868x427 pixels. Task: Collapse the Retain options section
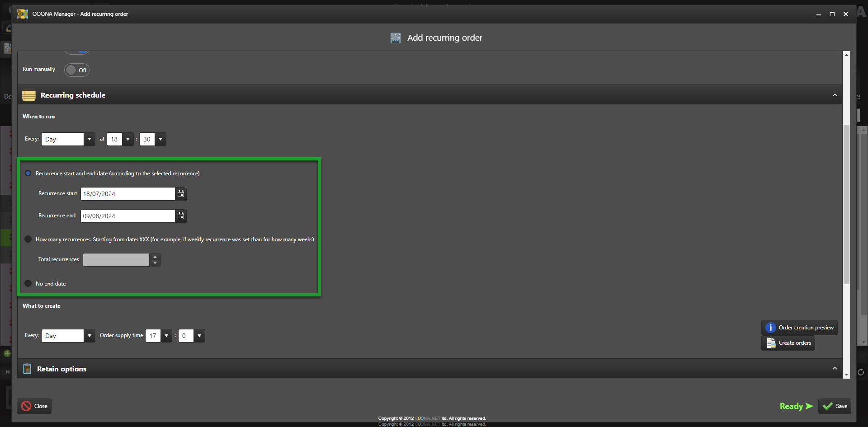(835, 369)
